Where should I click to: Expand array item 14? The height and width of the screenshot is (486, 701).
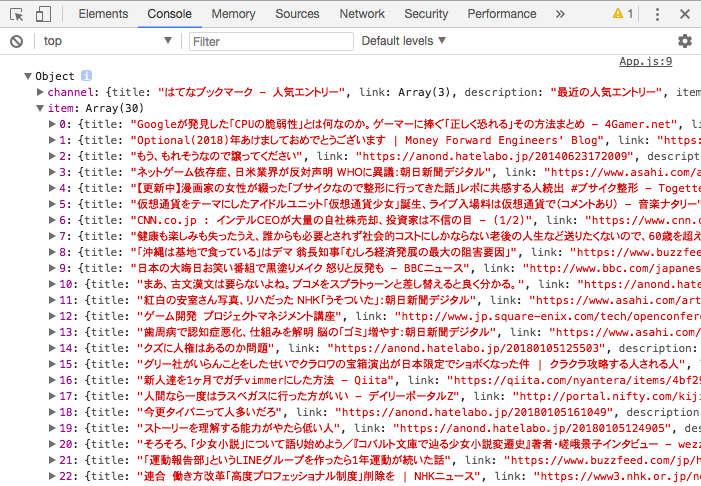(x=52, y=348)
